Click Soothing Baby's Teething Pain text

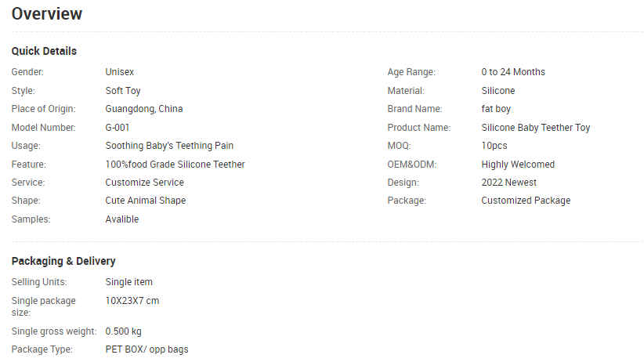pyautogui.click(x=169, y=146)
